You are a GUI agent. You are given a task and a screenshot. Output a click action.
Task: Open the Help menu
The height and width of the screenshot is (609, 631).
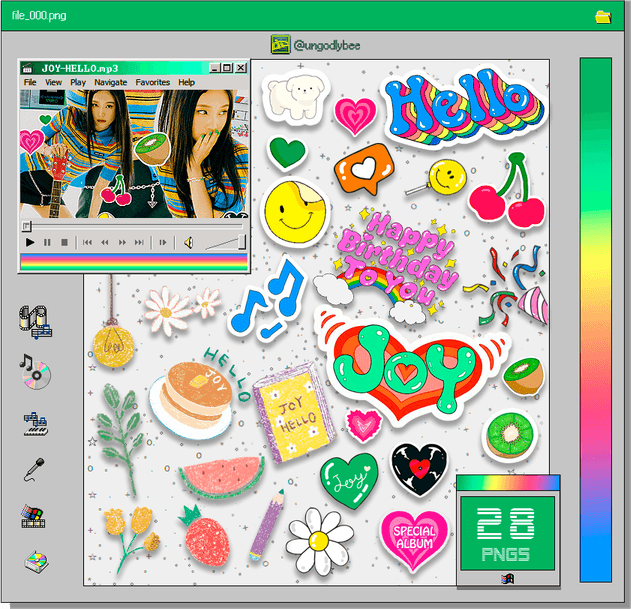click(x=186, y=82)
